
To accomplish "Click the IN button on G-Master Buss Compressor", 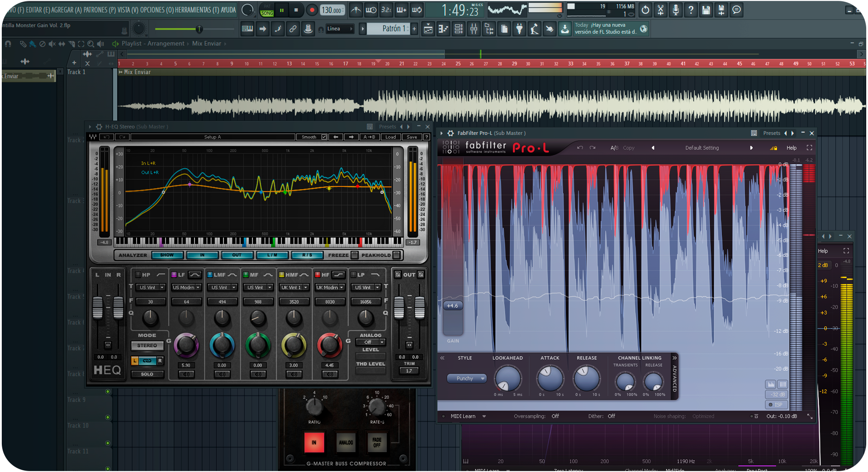I will pyautogui.click(x=314, y=443).
